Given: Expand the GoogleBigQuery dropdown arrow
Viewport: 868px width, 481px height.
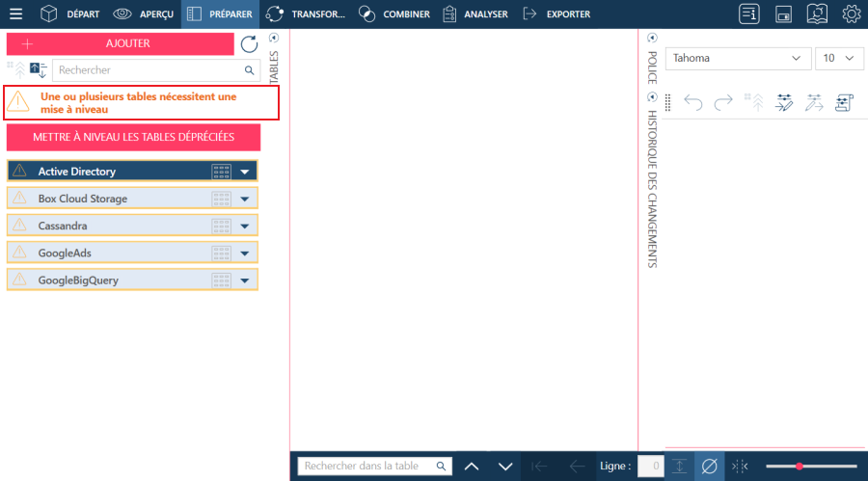Looking at the screenshot, I should tap(245, 281).
